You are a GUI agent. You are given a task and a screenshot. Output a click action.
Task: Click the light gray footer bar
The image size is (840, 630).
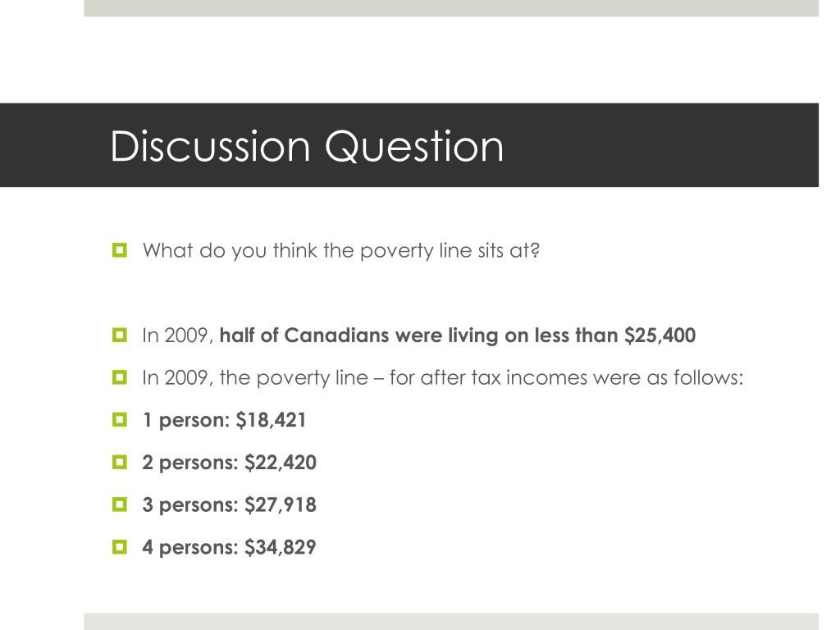[x=451, y=622]
